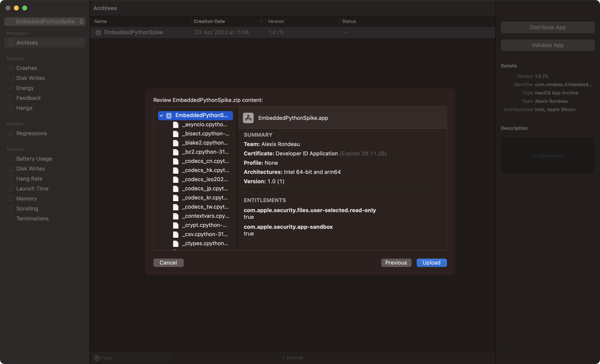Click the Validate App button

(547, 45)
